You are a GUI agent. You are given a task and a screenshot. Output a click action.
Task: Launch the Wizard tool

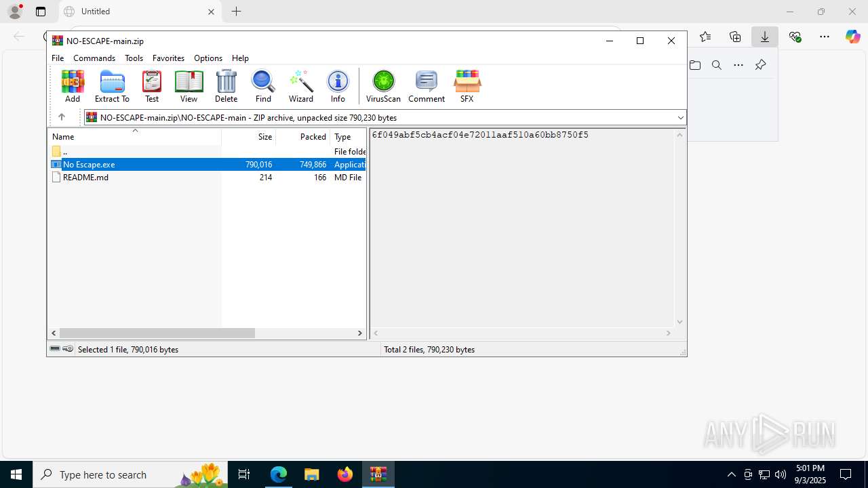click(x=301, y=86)
